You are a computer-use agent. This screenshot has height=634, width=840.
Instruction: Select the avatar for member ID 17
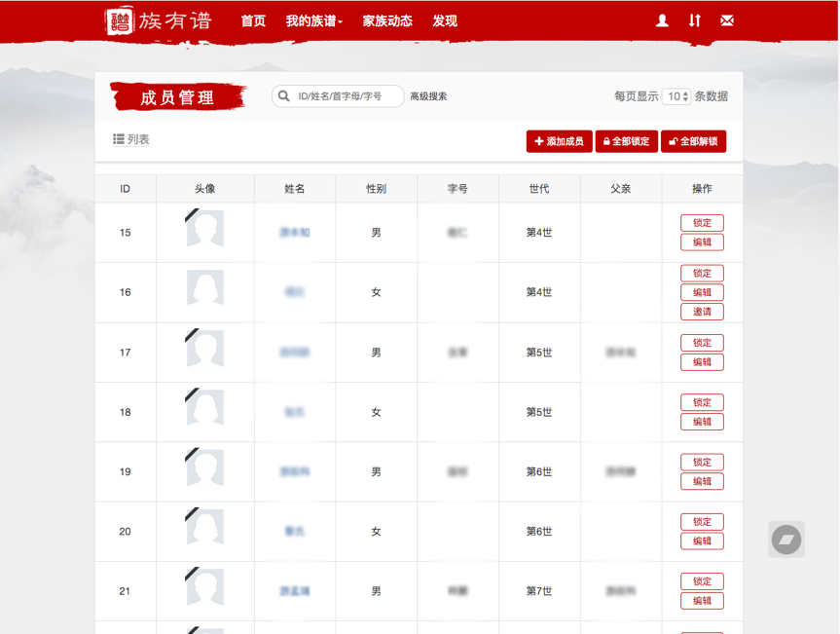click(x=204, y=349)
